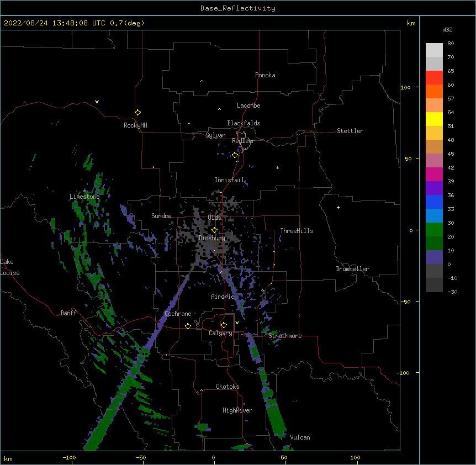Screen dimensions: 476x465
Task: Click the Didsbury label
Action: (x=211, y=238)
